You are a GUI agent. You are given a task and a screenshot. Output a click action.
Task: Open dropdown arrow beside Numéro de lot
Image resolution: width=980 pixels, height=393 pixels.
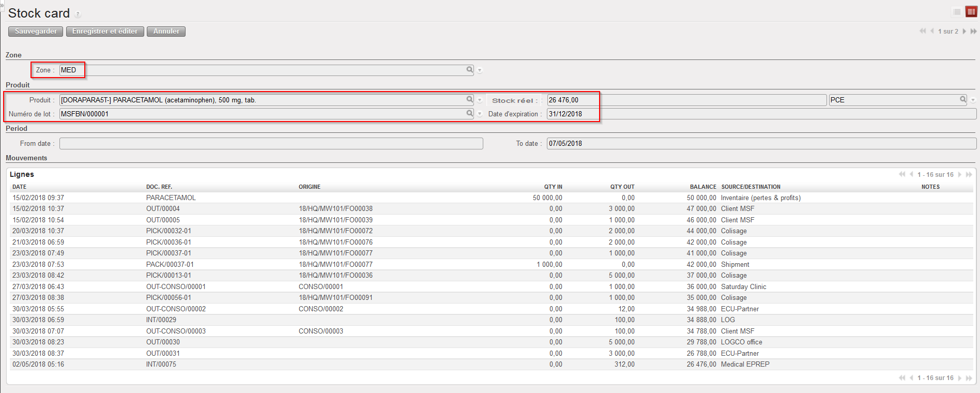point(480,114)
